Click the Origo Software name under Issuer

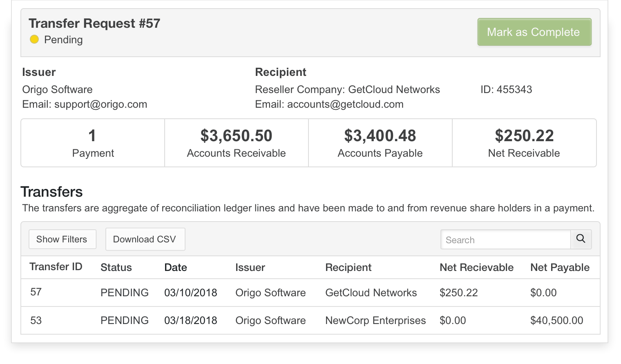click(57, 89)
